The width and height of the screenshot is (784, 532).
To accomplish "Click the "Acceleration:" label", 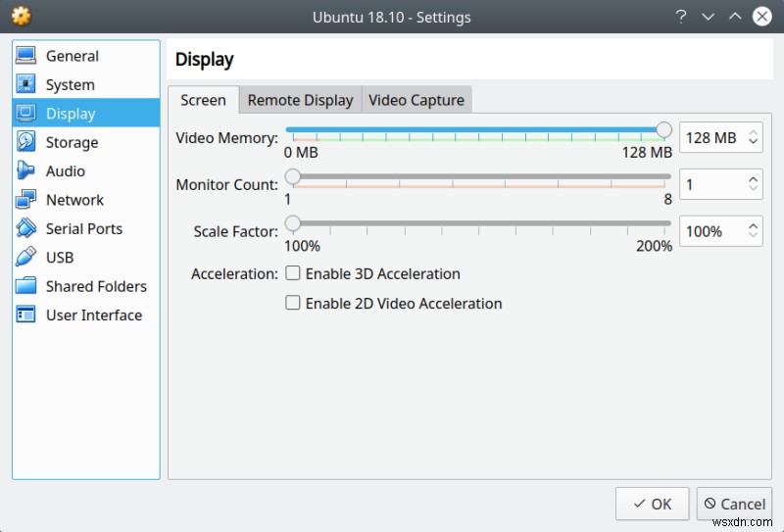I will (x=234, y=273).
